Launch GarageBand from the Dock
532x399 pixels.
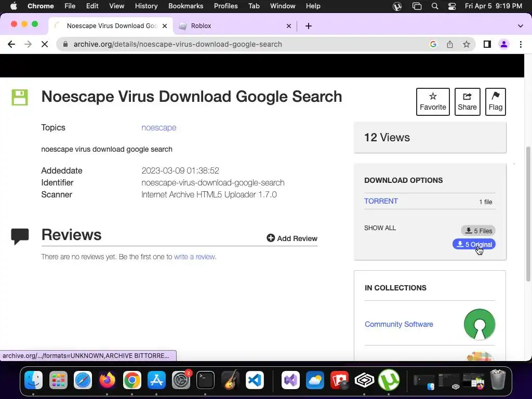point(230,380)
